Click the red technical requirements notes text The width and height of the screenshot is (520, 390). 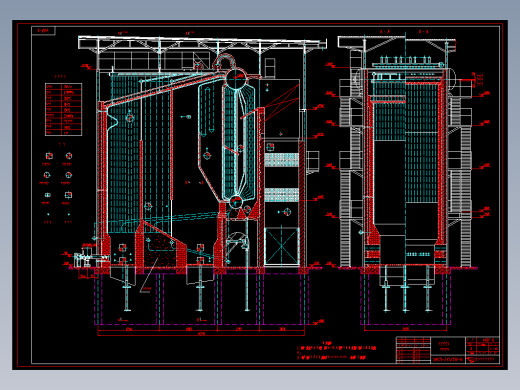(337, 352)
